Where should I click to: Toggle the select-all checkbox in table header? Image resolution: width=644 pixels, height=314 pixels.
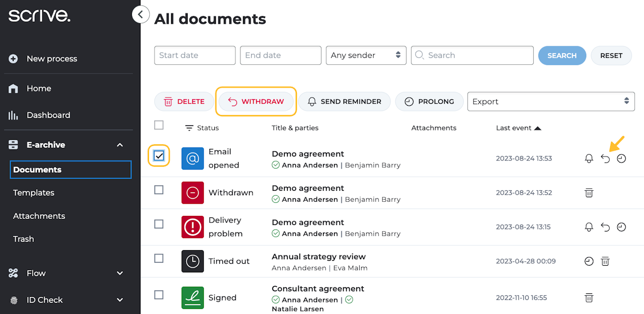tap(159, 125)
